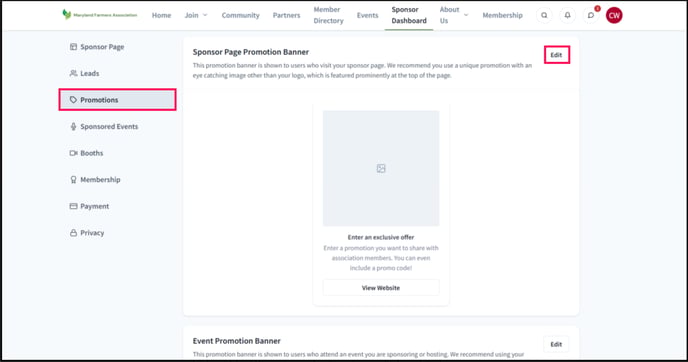The width and height of the screenshot is (688, 362).
Task: Open the CW profile avatar
Action: (x=614, y=15)
